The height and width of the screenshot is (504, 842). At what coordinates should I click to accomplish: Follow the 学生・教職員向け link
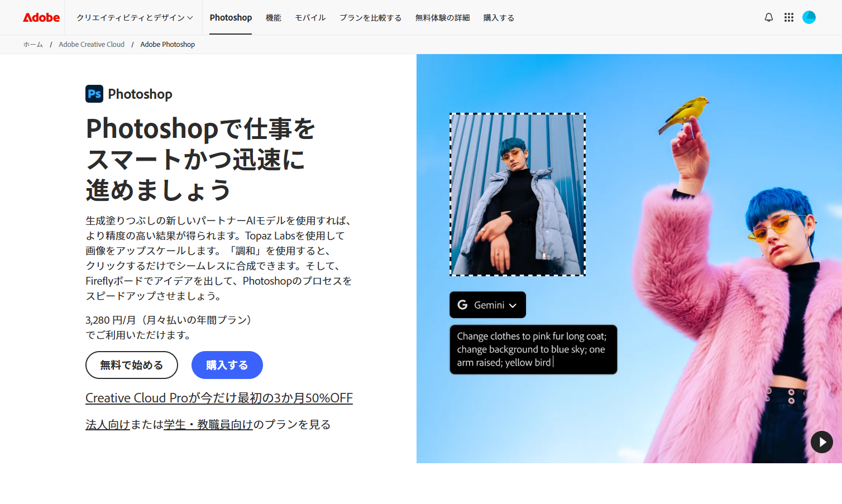point(208,425)
